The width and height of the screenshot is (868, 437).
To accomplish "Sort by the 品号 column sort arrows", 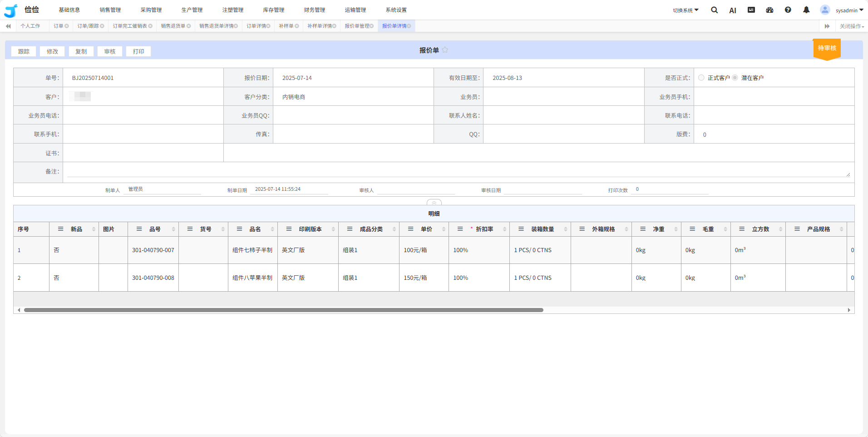I will pos(173,229).
